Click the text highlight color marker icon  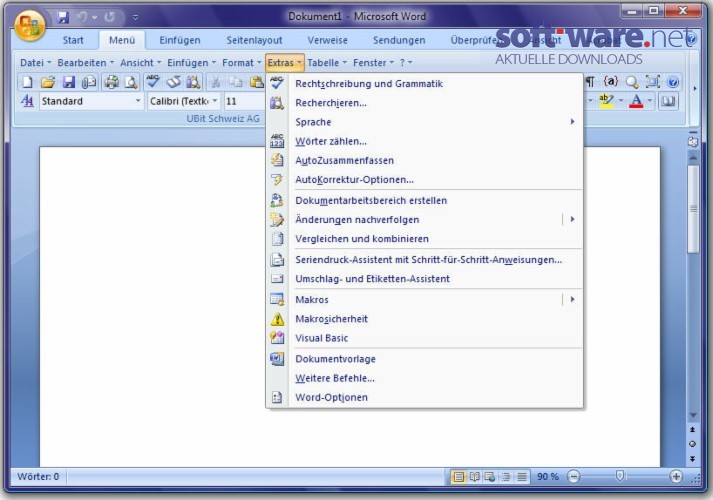tap(606, 101)
